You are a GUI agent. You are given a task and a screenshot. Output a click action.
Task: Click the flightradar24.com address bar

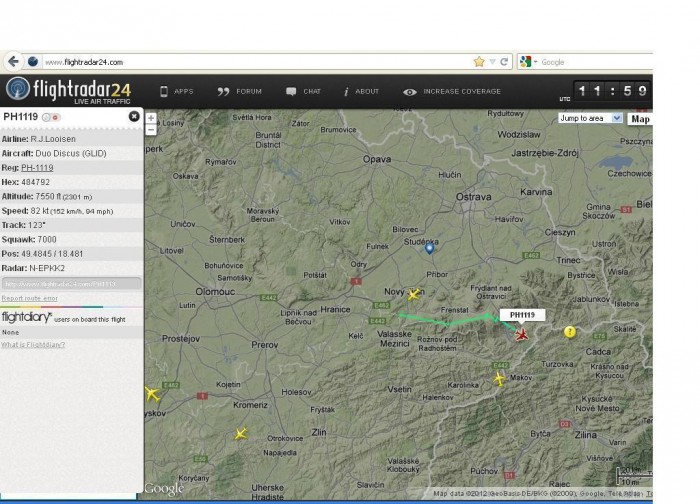pos(257,62)
